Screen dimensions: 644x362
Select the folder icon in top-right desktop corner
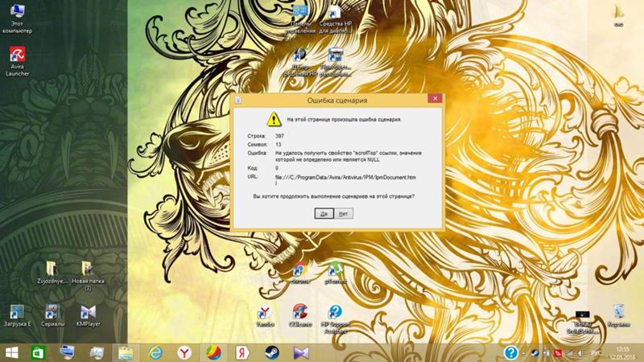(x=618, y=14)
